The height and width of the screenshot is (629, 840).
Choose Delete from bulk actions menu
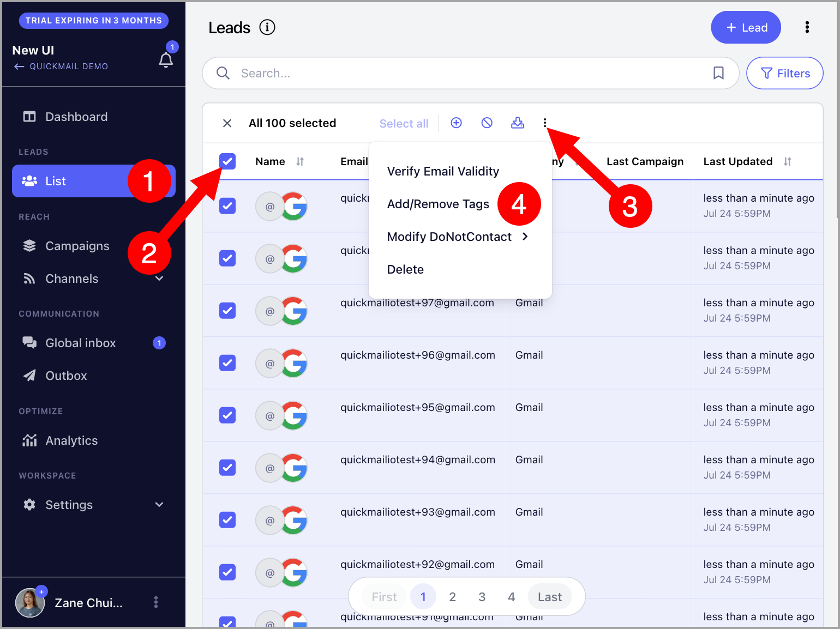click(405, 269)
